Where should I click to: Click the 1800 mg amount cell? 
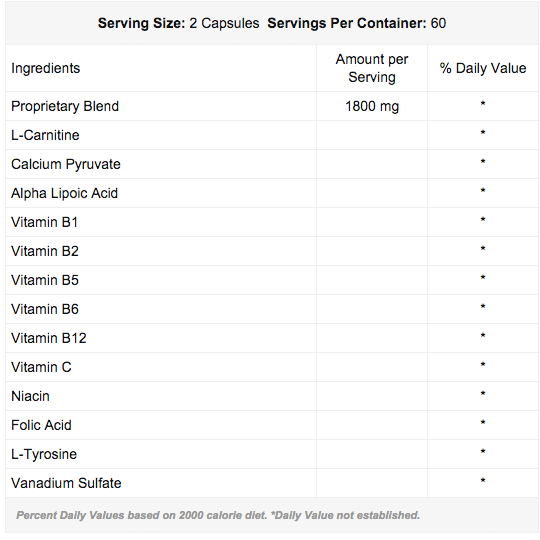pos(372,106)
